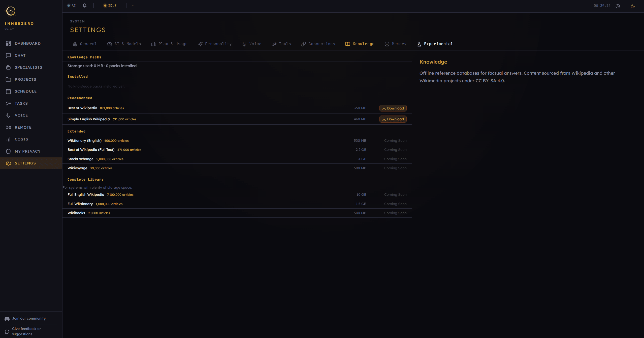
Task: Click the 871,000 articles count under Recommended
Action: point(112,108)
